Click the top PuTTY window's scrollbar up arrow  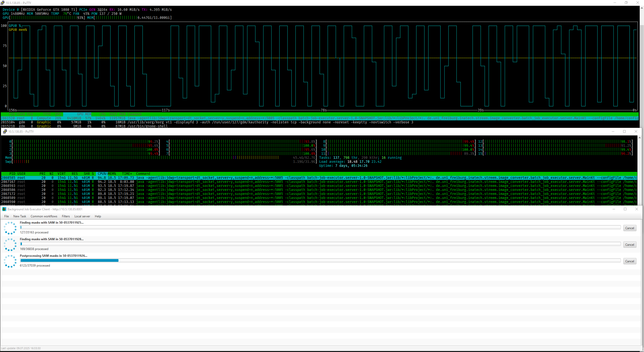tap(642, 8)
